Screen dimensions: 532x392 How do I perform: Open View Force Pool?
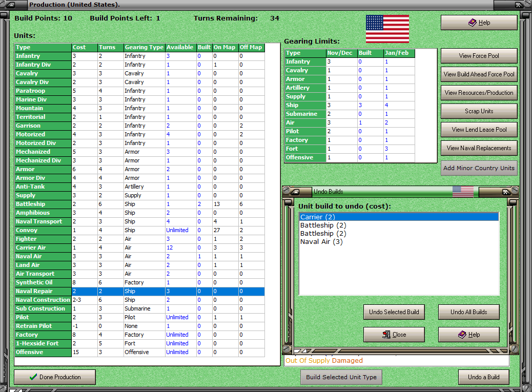(479, 56)
